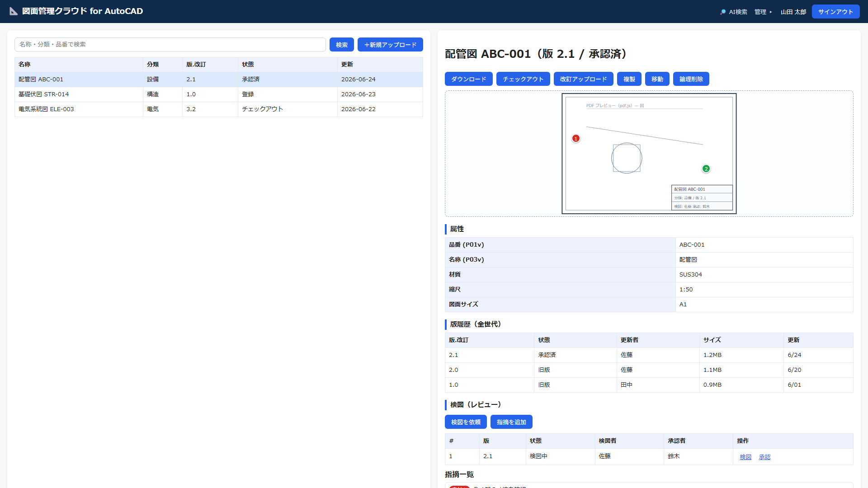
Task: Click the 承認 link in review row
Action: [764, 457]
